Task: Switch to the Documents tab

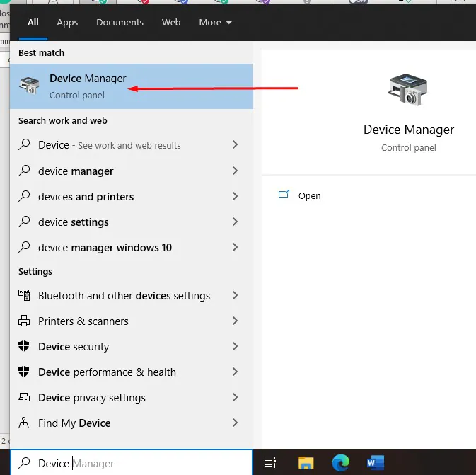Action: pyautogui.click(x=120, y=22)
